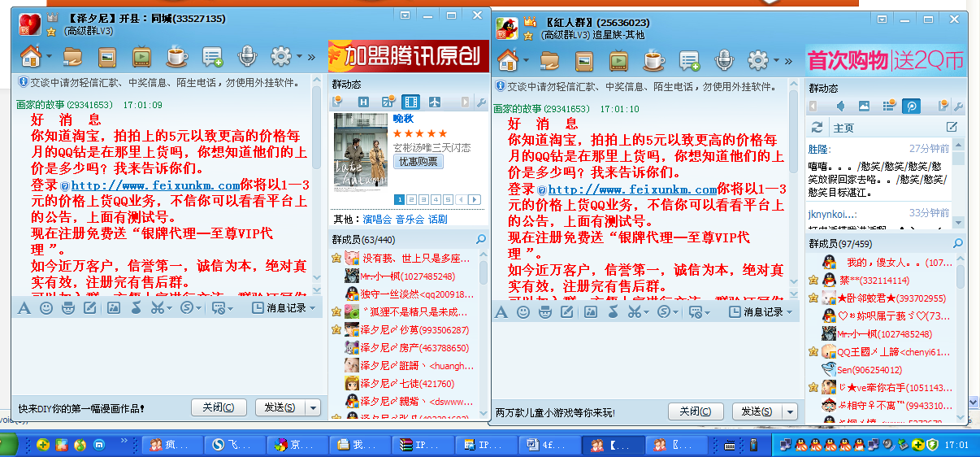Open group album icon in 红人群 window
980x457 pixels.
583,61
